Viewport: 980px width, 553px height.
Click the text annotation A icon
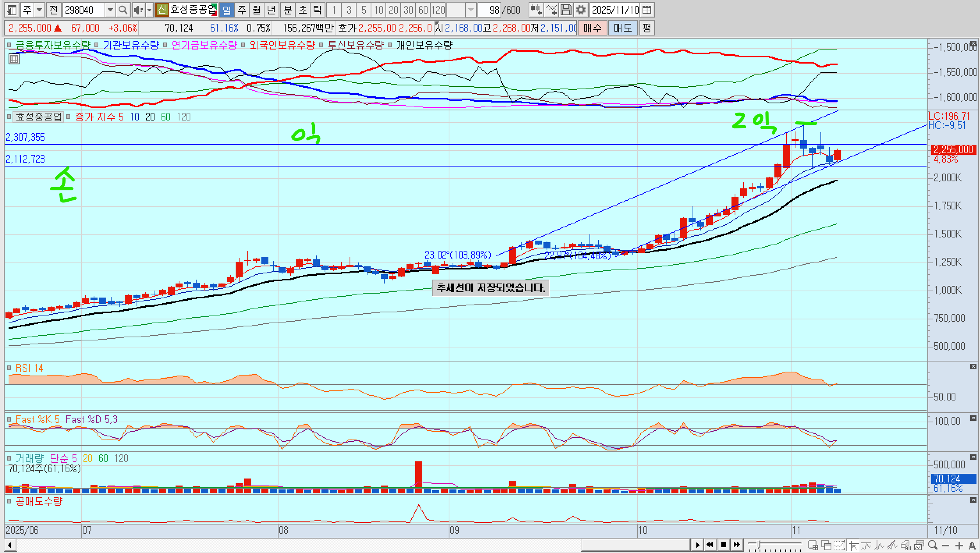click(x=972, y=545)
